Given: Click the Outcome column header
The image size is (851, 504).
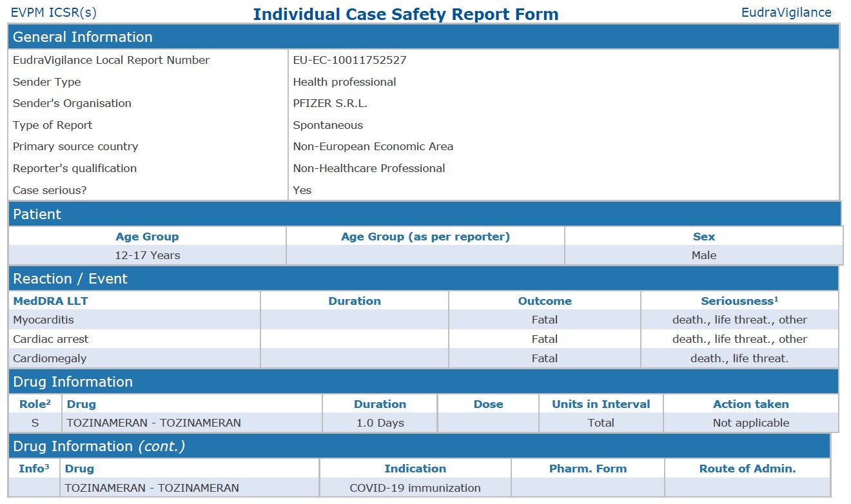Looking at the screenshot, I should pos(544,301).
